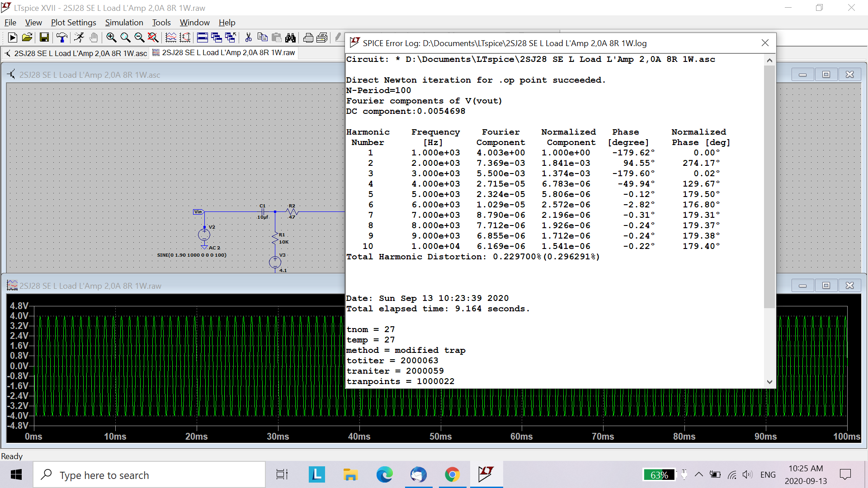
Task: Click the Cut scissors icon
Action: coord(248,38)
